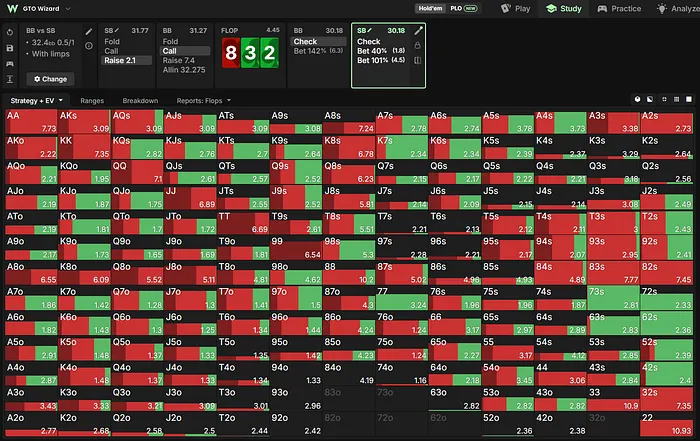
Task: Select the 62s hand cell
Action: [667, 324]
